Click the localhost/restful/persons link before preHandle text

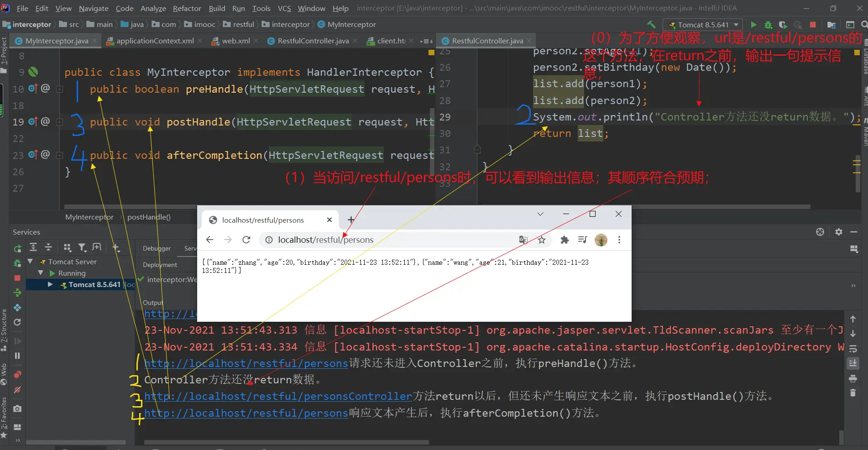[246, 363]
